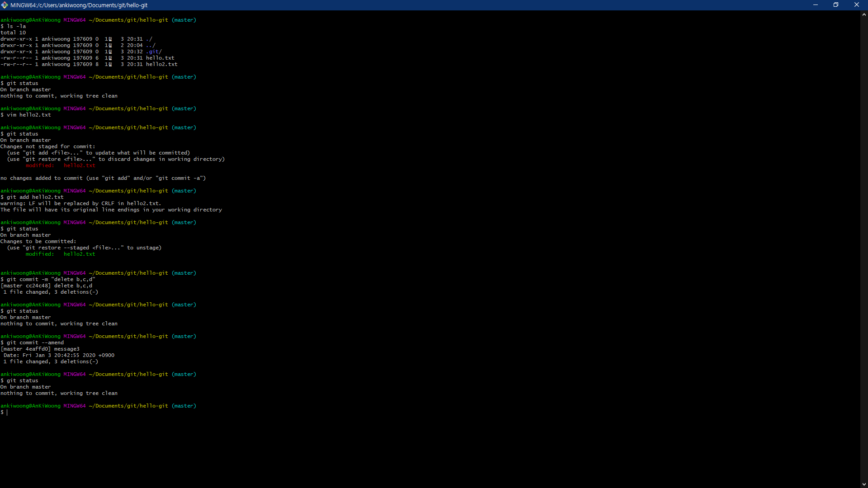Image resolution: width=868 pixels, height=488 pixels.
Task: Click the 'git commit --amend' command line
Action: (x=35, y=343)
